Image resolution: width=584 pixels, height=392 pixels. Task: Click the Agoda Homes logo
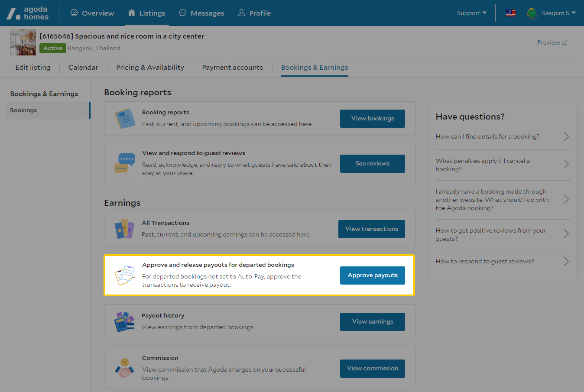[x=28, y=13]
